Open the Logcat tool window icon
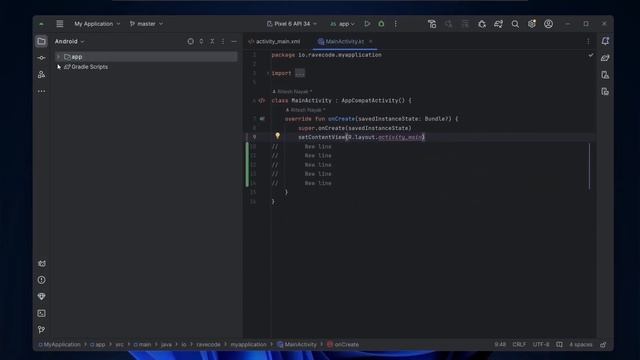The width and height of the screenshot is (640, 360). [41, 264]
